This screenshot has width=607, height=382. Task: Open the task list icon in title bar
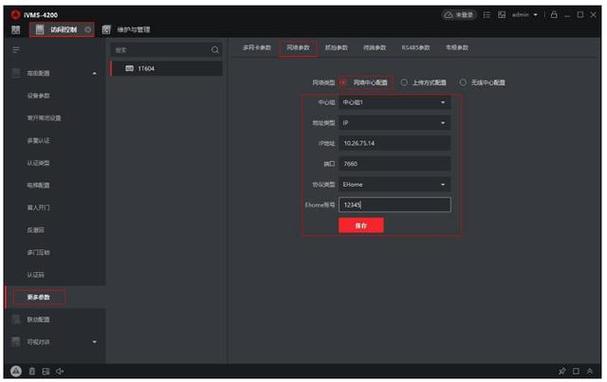click(487, 15)
